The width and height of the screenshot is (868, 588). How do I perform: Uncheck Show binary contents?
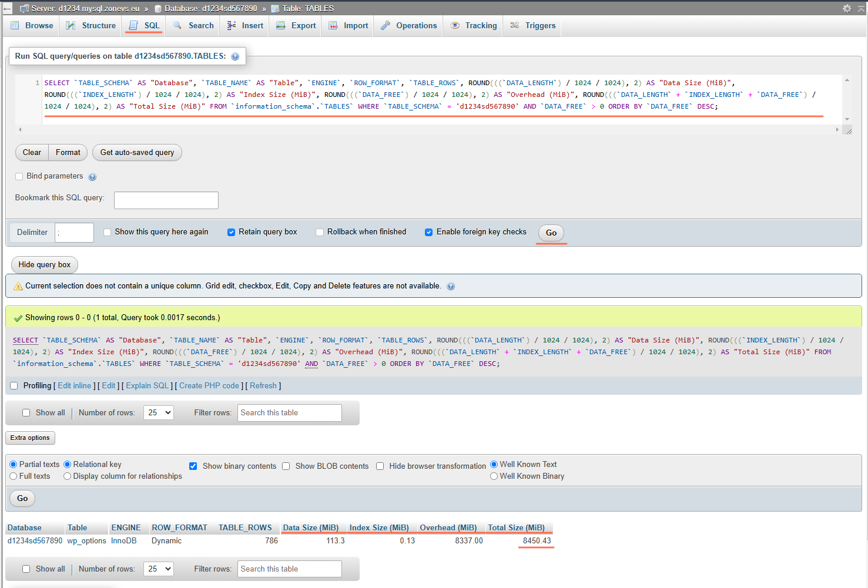193,466
